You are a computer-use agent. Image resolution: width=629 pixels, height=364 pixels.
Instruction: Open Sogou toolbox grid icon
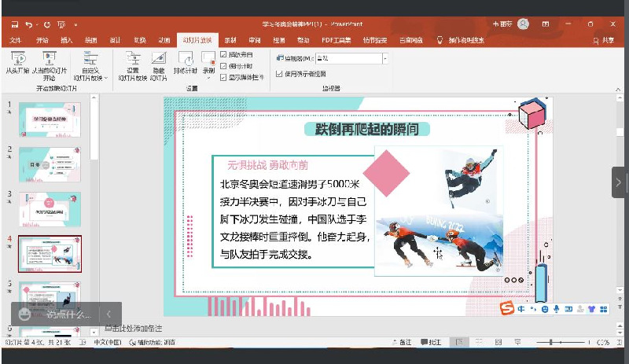coord(603,309)
